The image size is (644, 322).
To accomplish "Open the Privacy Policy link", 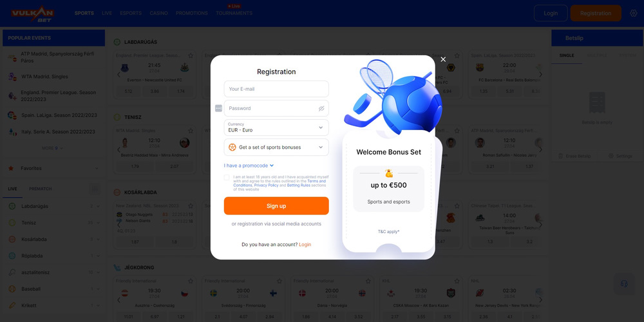I will [266, 185].
